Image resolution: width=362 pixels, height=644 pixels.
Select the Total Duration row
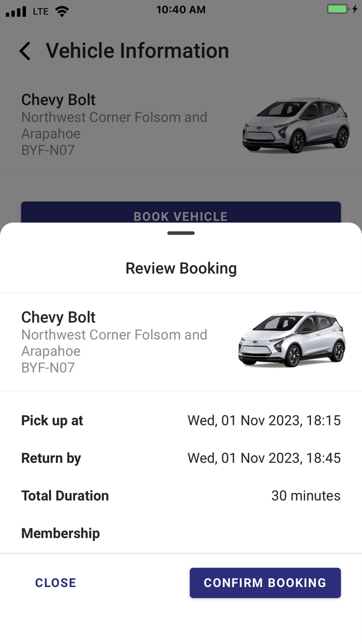point(180,495)
